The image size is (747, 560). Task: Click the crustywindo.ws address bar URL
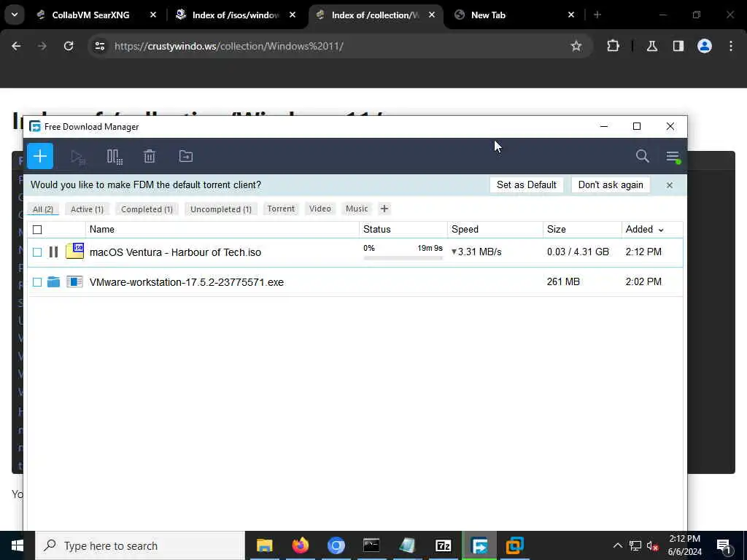click(228, 46)
